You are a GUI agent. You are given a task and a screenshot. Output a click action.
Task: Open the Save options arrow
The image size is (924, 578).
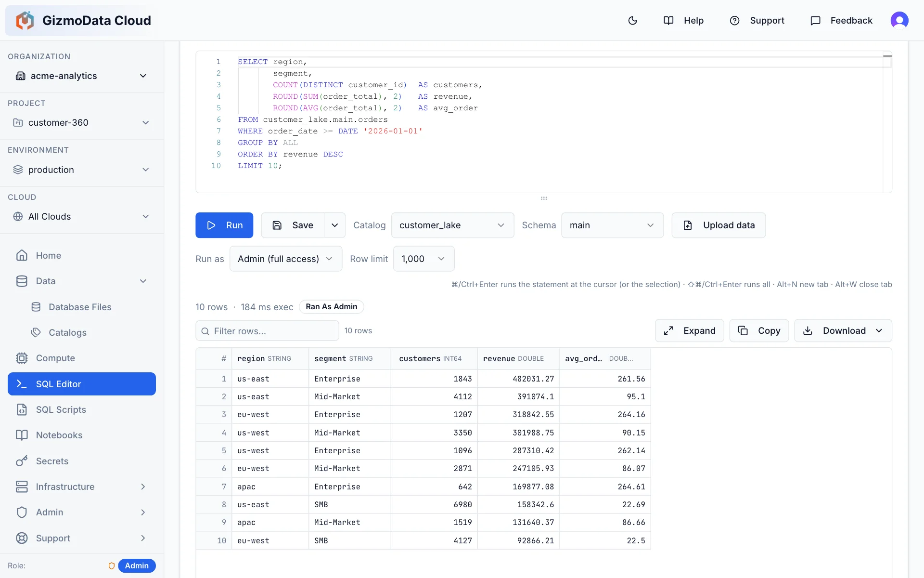tap(335, 225)
